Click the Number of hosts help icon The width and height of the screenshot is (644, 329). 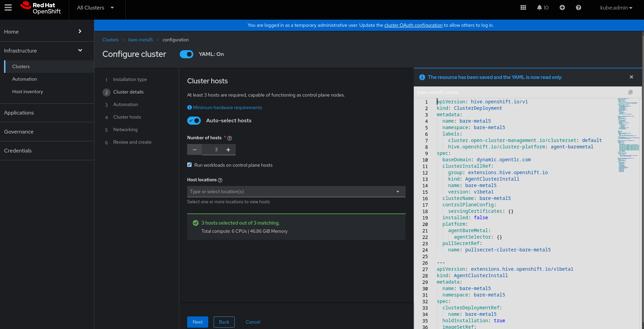[x=230, y=138]
